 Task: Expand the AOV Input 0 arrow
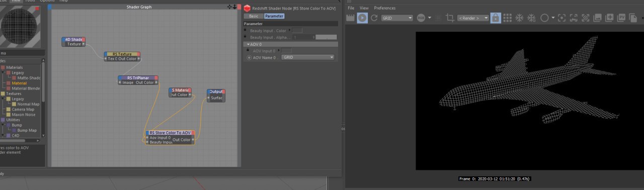(x=278, y=50)
